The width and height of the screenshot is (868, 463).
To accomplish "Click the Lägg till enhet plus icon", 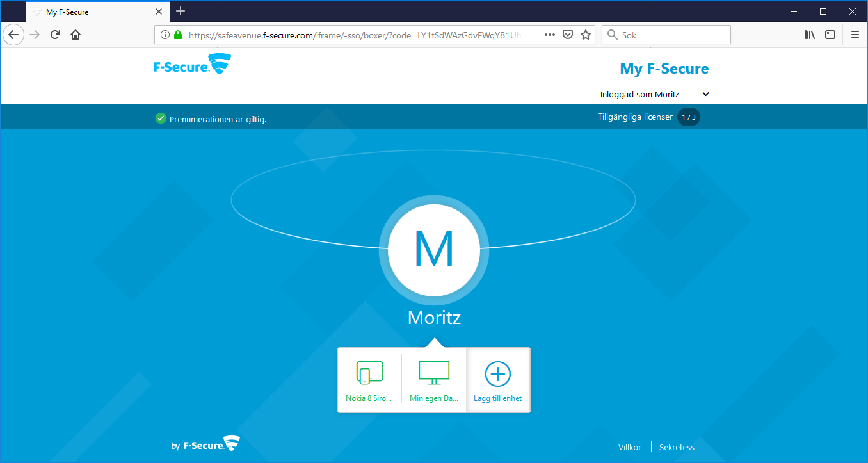I will click(498, 374).
